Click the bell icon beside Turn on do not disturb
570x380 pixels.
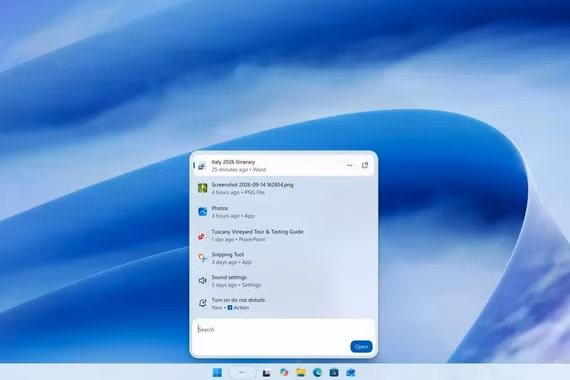point(202,303)
